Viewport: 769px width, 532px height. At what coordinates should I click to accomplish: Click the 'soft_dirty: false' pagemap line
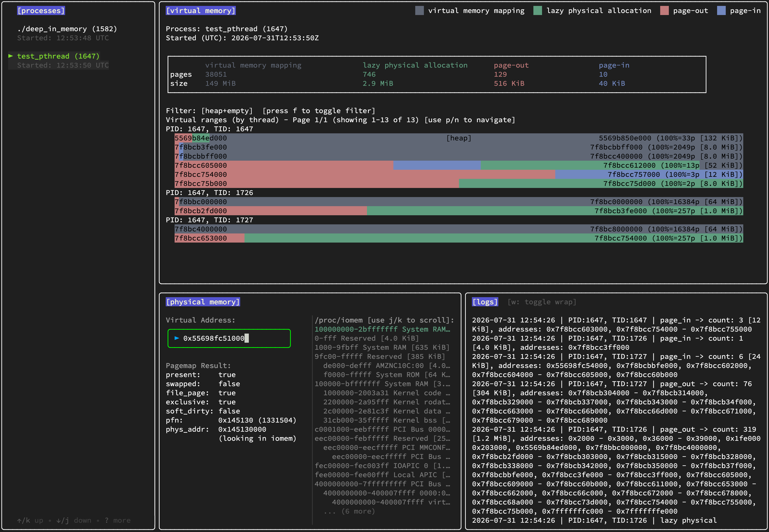click(203, 411)
